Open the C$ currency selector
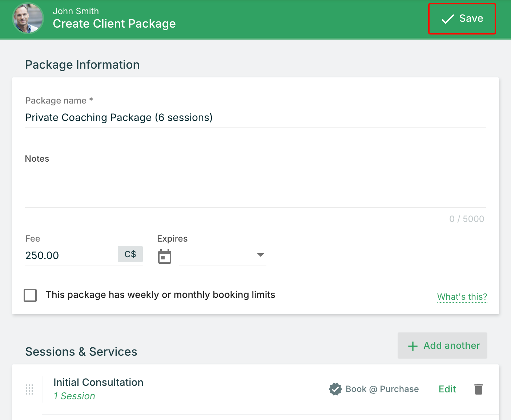Screen dimensions: 511x420 (x=130, y=254)
